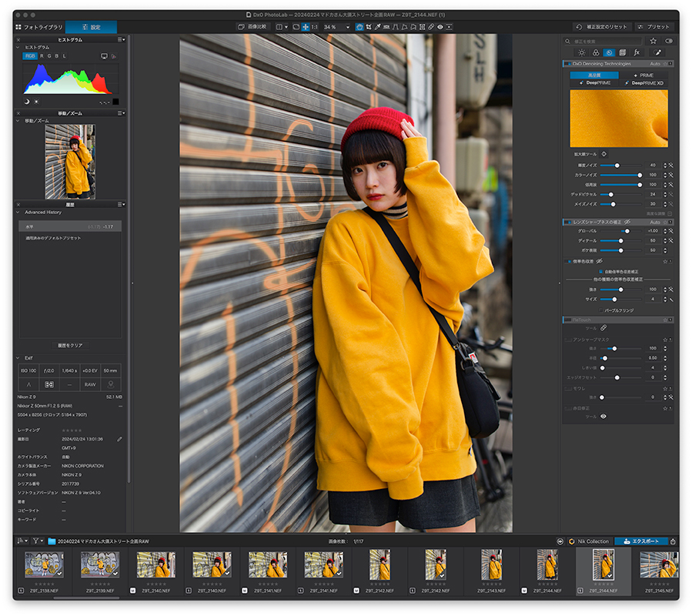
Task: Edit capture date with pencil icon
Action: point(119,440)
